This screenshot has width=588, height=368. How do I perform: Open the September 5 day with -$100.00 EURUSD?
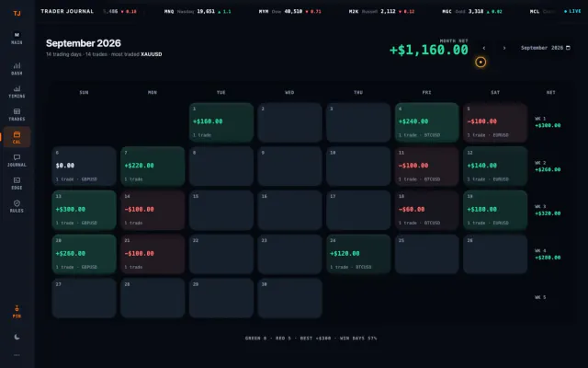495,122
